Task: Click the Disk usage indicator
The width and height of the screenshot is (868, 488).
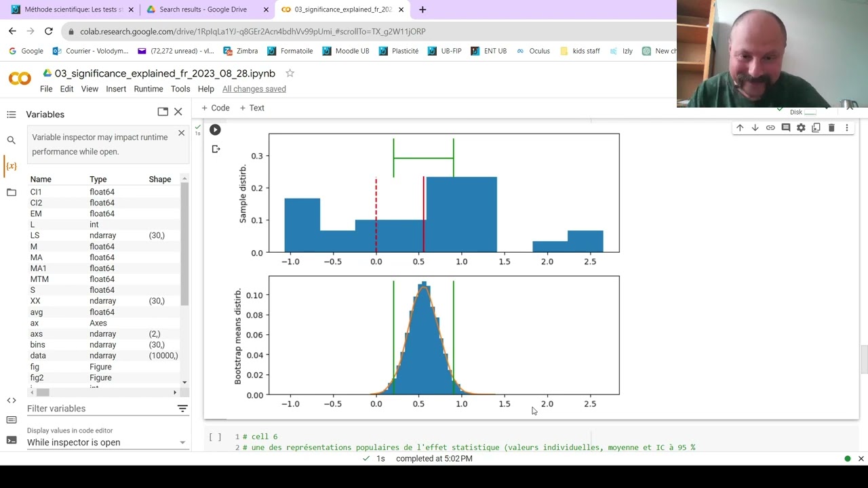Action: pos(802,112)
